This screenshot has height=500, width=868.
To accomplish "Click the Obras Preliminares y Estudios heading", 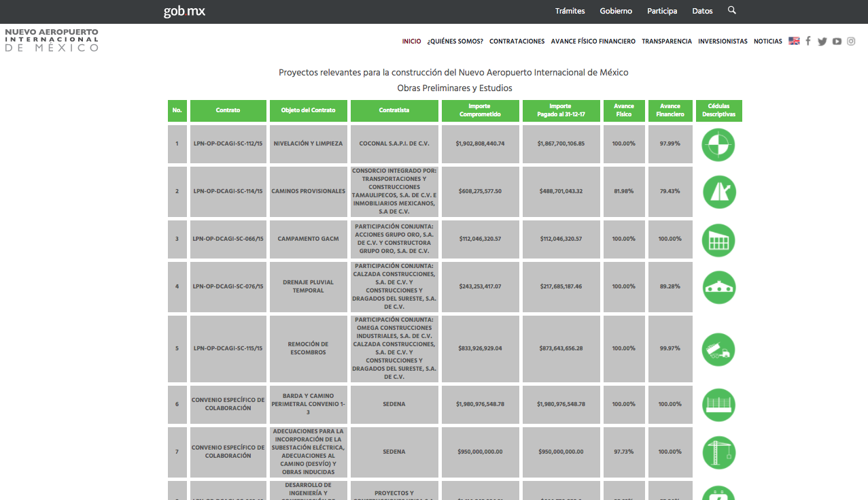I will (455, 88).
